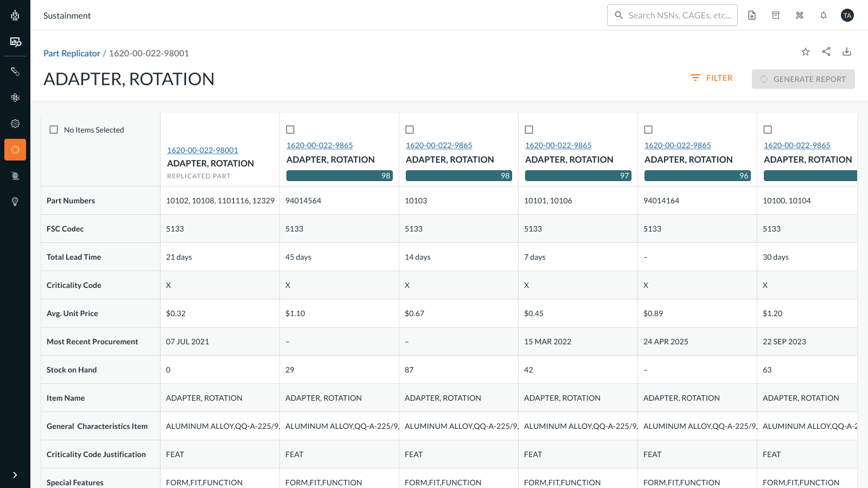The image size is (868, 488).
Task: Click the REPLICATED PART label
Action: click(199, 176)
